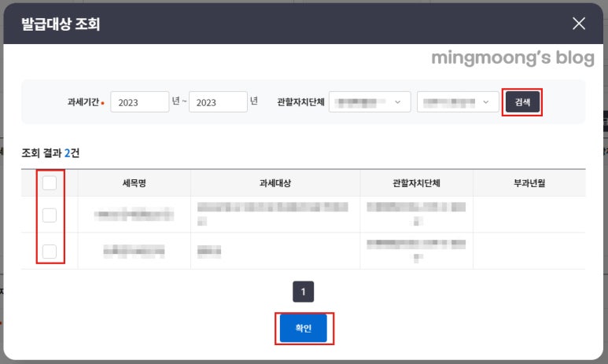
Task: Check the second result row checkbox
Action: pyautogui.click(x=50, y=252)
